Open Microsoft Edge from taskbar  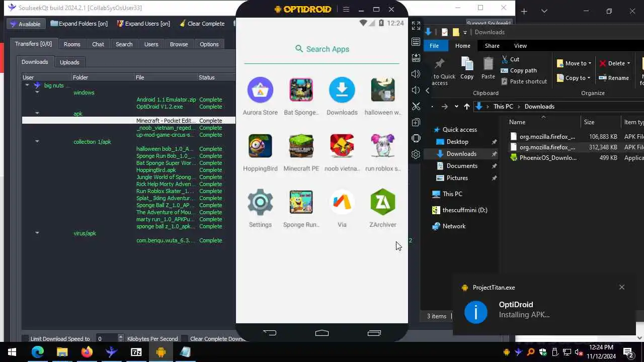pyautogui.click(x=38, y=352)
